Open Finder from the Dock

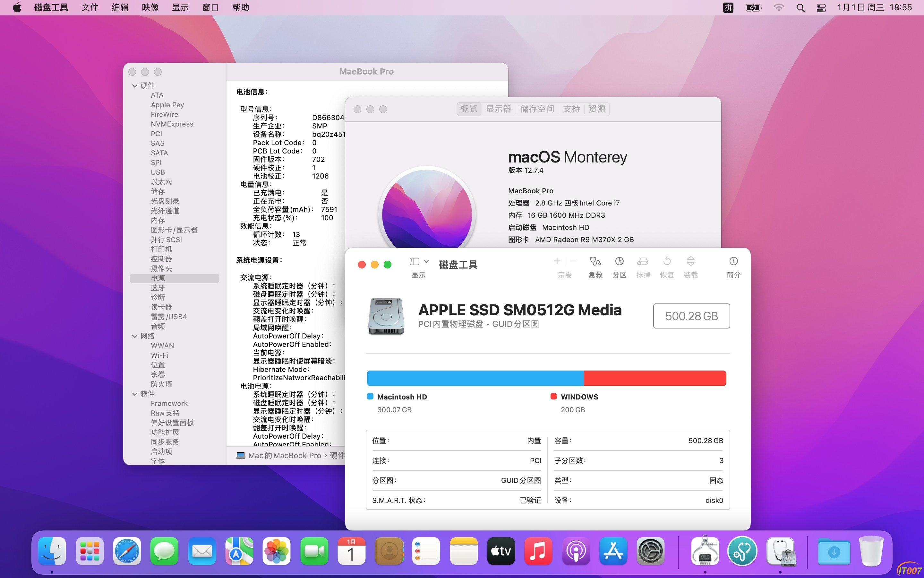click(52, 551)
